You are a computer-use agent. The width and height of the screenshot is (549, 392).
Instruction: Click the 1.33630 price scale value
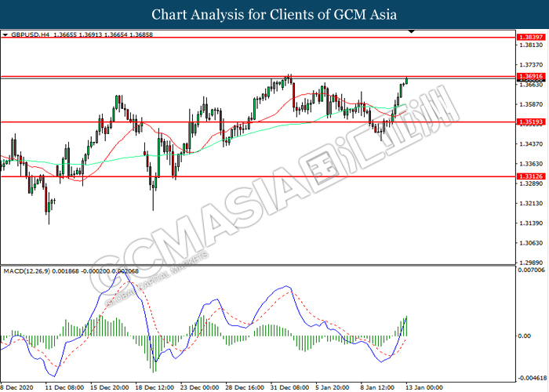(532, 164)
